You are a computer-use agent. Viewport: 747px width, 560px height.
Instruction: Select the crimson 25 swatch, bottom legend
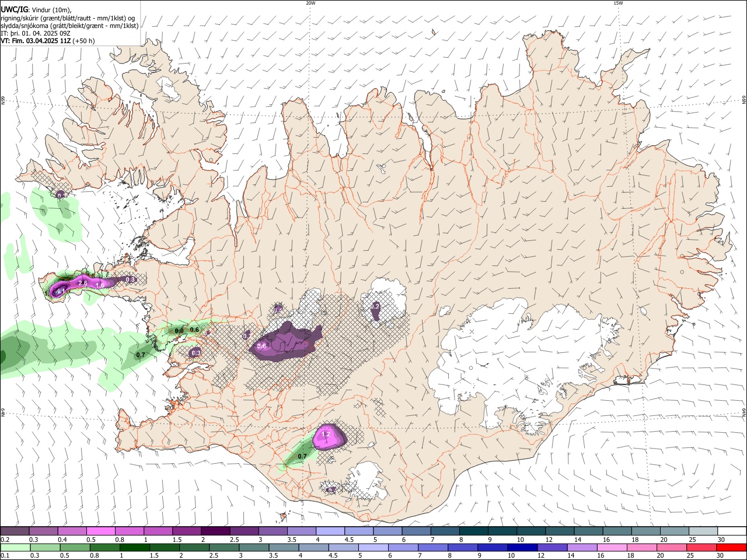tap(701, 547)
